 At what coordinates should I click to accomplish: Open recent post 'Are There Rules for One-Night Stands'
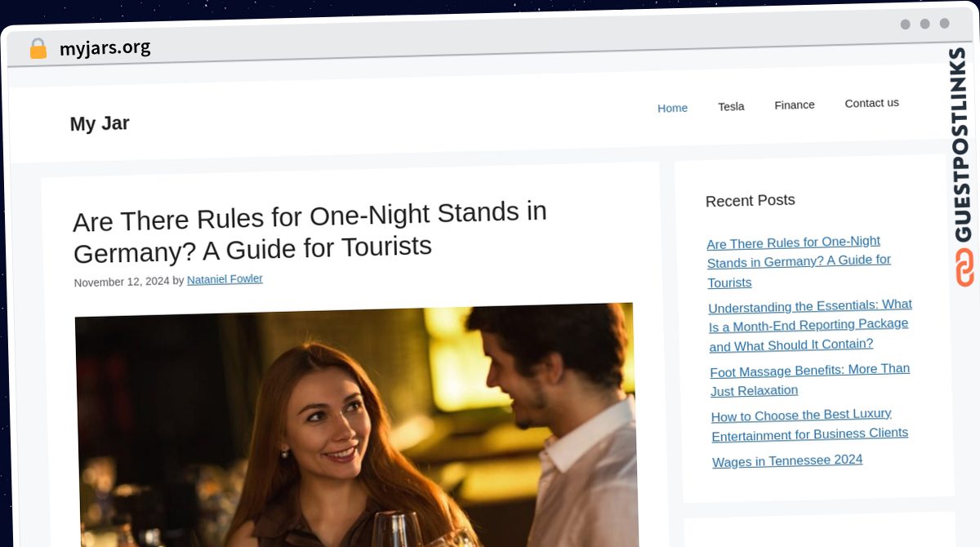[799, 261]
